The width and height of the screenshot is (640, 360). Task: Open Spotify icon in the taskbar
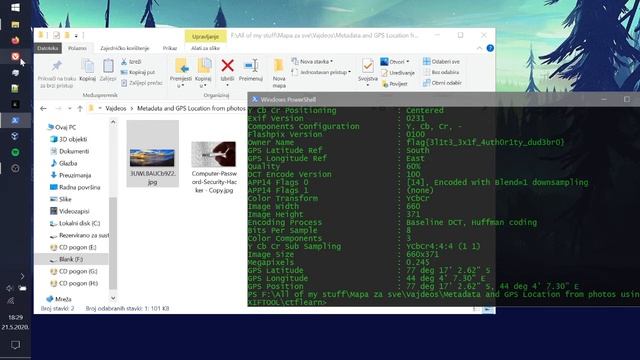point(15,152)
